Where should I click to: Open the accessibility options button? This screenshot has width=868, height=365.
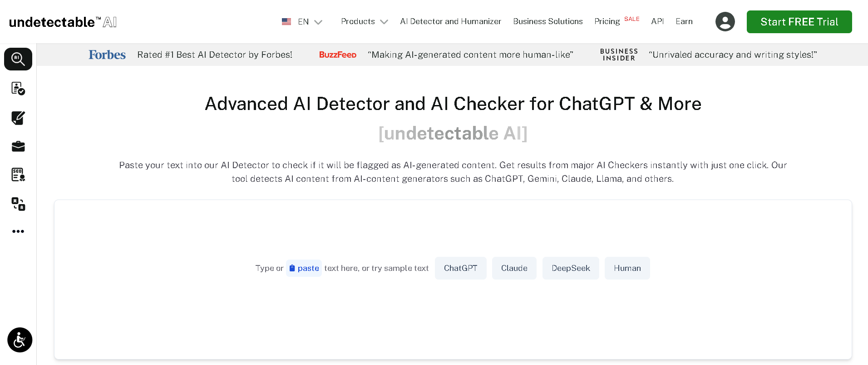[20, 340]
